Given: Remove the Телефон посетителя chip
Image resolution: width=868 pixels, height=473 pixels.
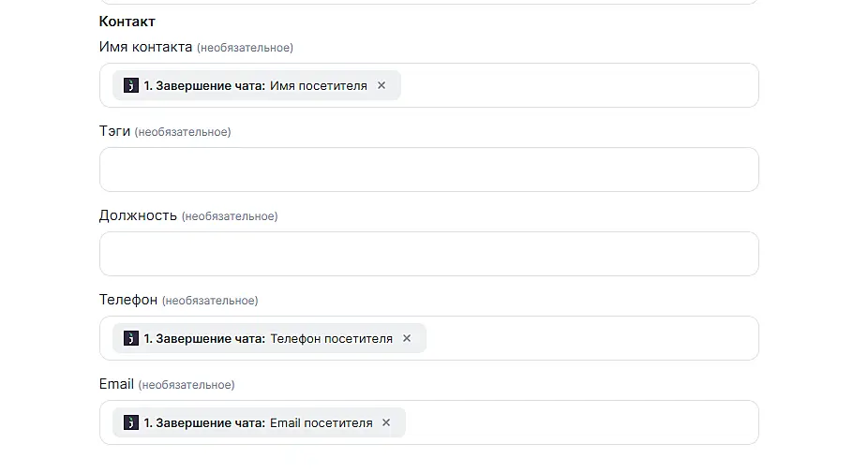Looking at the screenshot, I should tap(407, 338).
